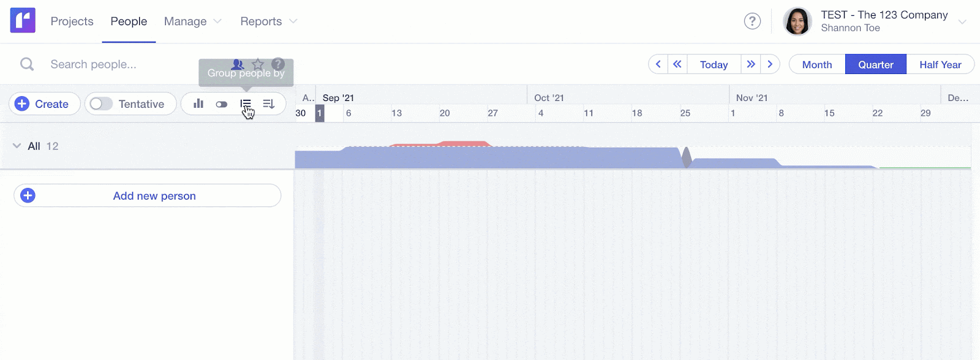Click the toggle-style view icon in toolbar
The height and width of the screenshot is (360, 980).
coord(221,104)
